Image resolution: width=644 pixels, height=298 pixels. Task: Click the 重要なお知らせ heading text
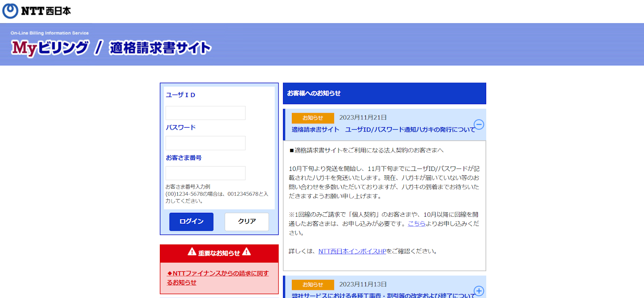coord(219,253)
